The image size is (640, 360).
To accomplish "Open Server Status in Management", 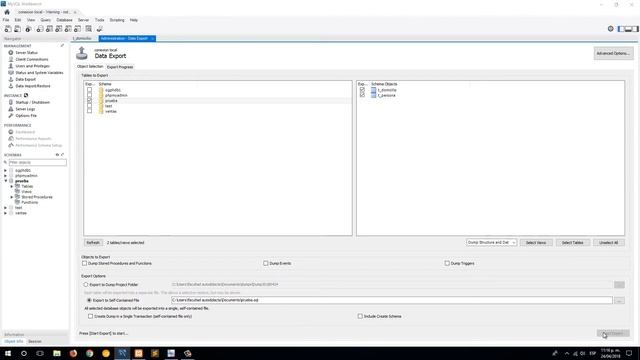I will pyautogui.click(x=27, y=53).
